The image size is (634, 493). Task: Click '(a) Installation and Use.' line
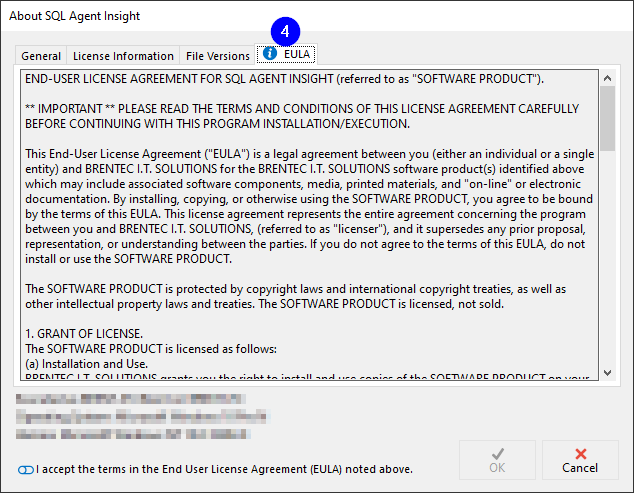87,364
